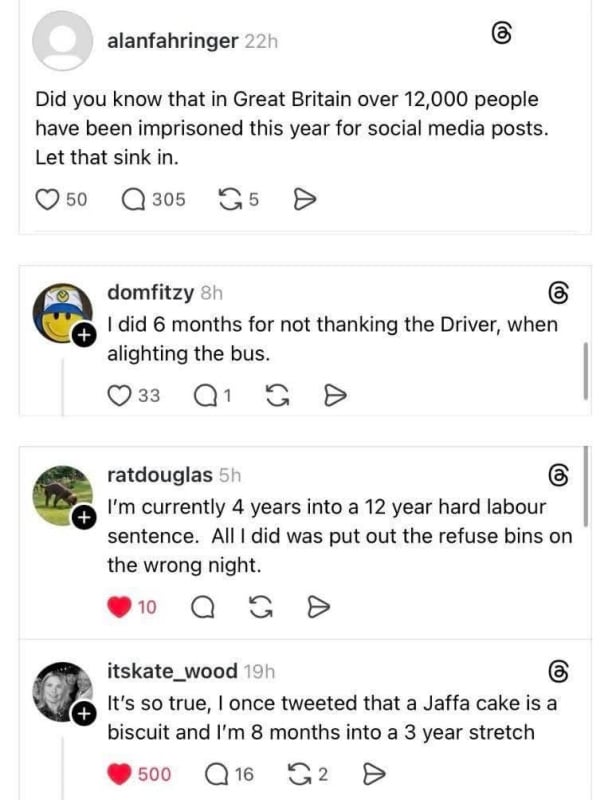Open alanfahringer's profile from username
Viewport: 612px width, 800px height.
172,40
